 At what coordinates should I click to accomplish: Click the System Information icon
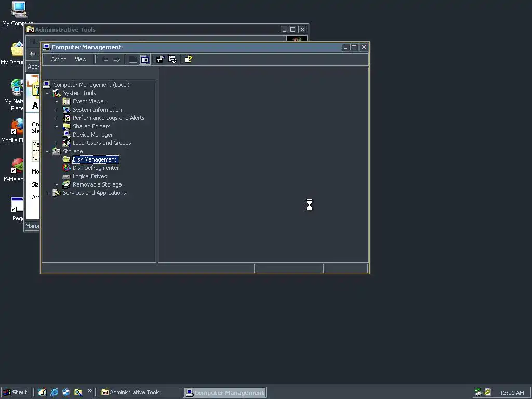pyautogui.click(x=66, y=110)
